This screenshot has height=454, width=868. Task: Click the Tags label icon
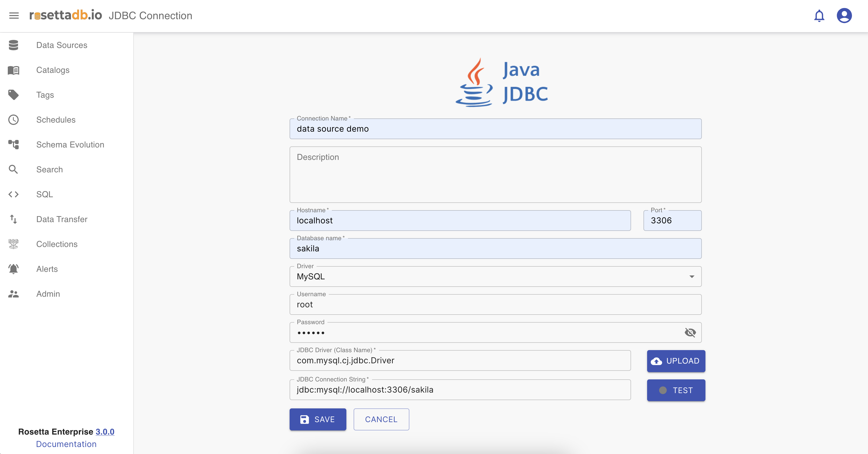(x=13, y=95)
